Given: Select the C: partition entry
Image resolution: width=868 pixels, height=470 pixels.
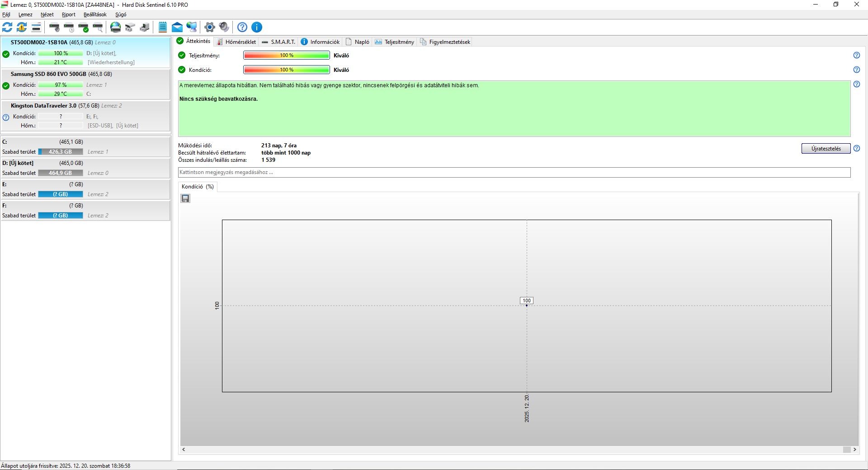Looking at the screenshot, I should click(85, 147).
